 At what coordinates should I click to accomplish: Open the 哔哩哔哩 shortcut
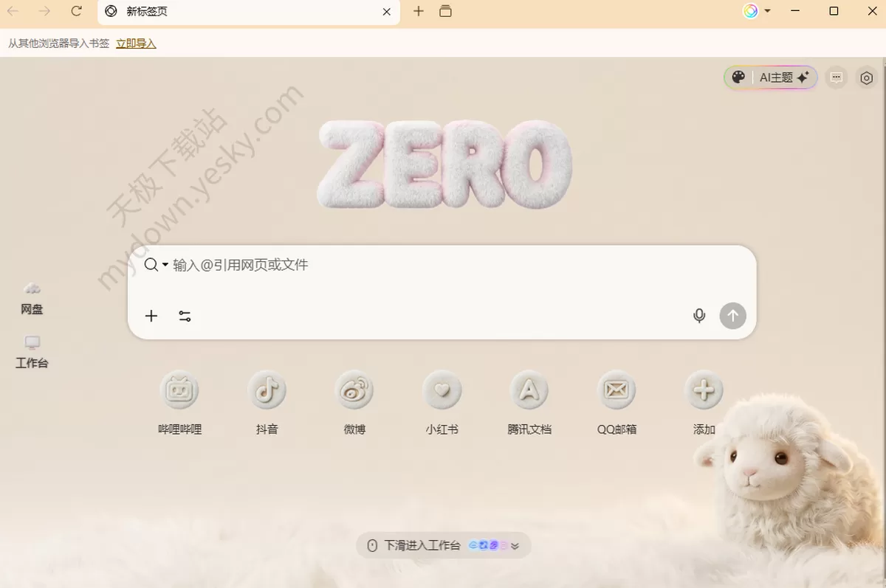179,403
